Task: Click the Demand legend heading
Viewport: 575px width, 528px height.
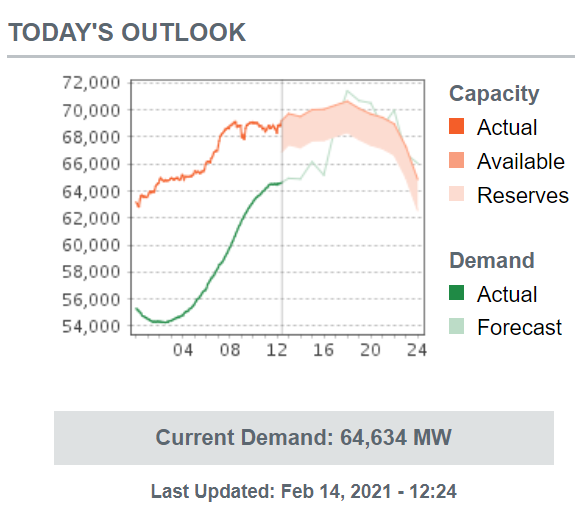Action: (x=492, y=260)
